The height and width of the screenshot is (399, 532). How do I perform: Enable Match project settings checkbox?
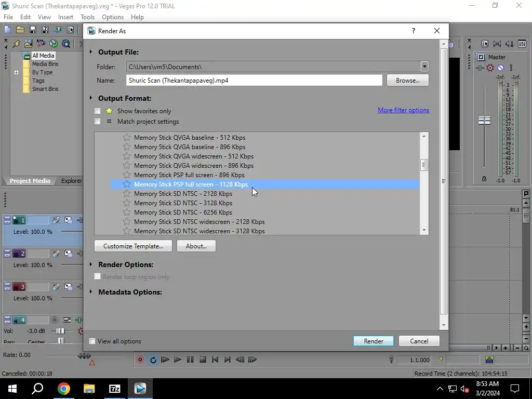pyautogui.click(x=97, y=121)
